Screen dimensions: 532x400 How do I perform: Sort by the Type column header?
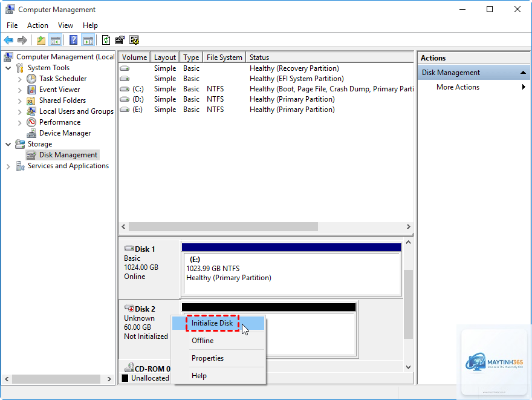click(191, 57)
